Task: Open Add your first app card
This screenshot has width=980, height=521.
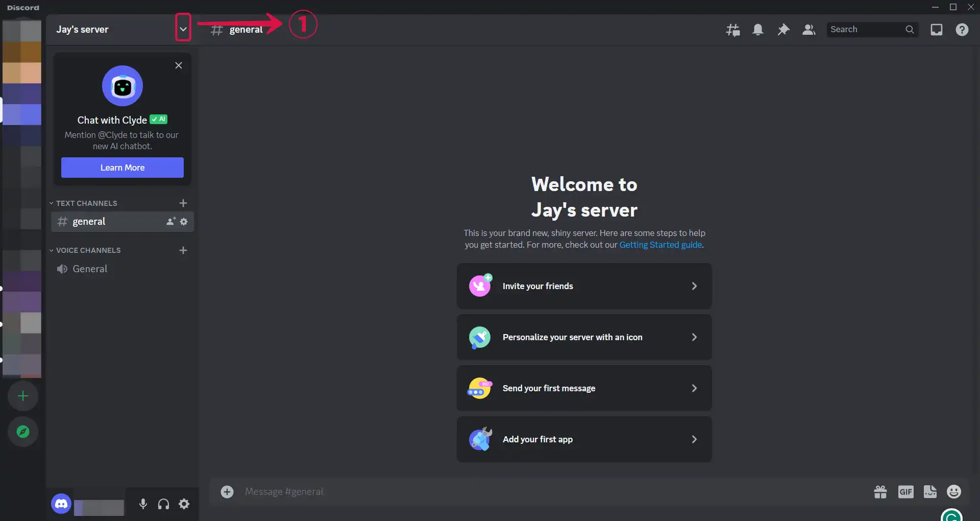Action: 584,439
